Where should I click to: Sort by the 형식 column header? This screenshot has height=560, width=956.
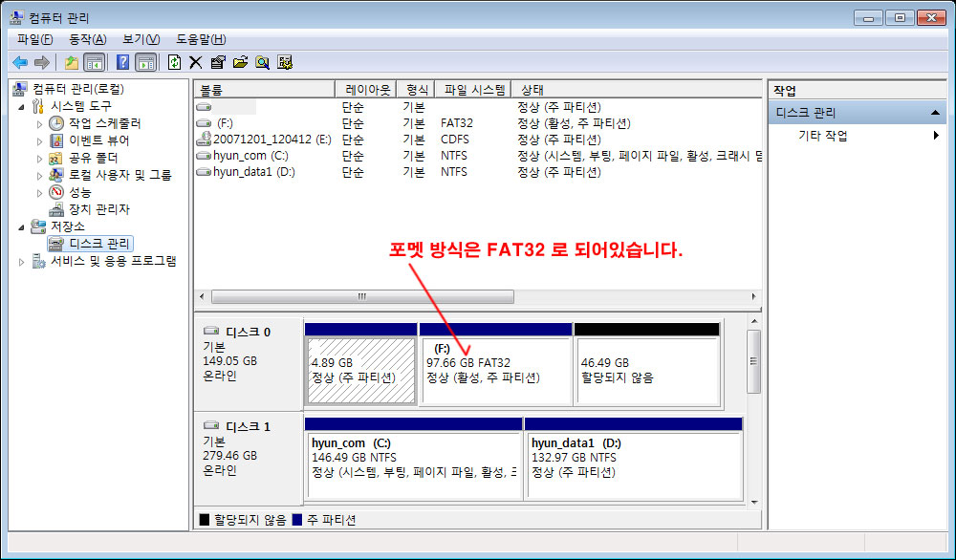416,90
